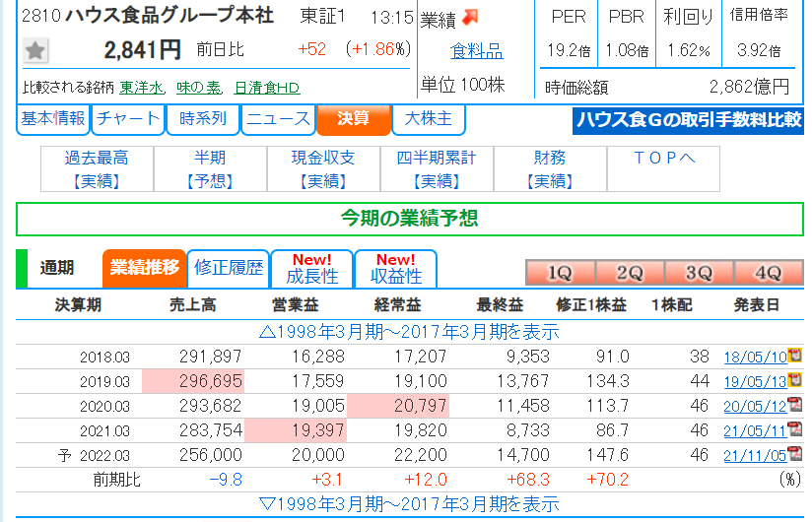Open PDF icon next to 21/11/05
812x522 pixels.
point(795,454)
